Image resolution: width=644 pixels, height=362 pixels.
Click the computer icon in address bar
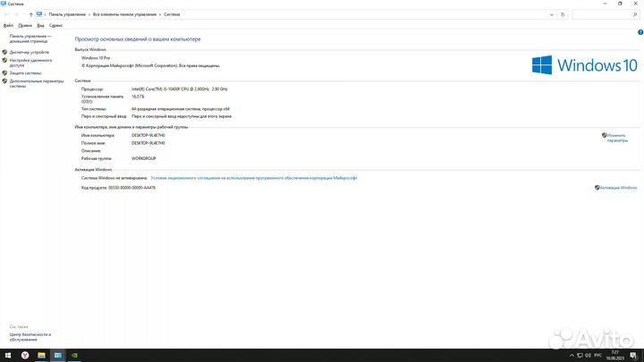coord(39,14)
